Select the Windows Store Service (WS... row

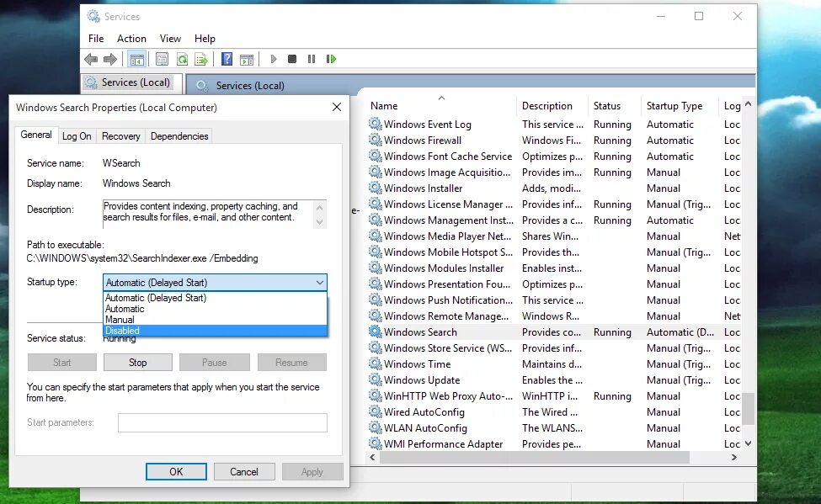click(x=554, y=348)
